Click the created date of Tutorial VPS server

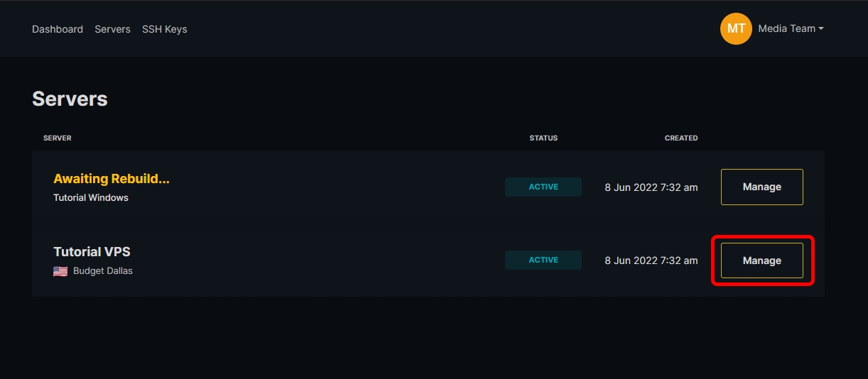click(x=651, y=260)
